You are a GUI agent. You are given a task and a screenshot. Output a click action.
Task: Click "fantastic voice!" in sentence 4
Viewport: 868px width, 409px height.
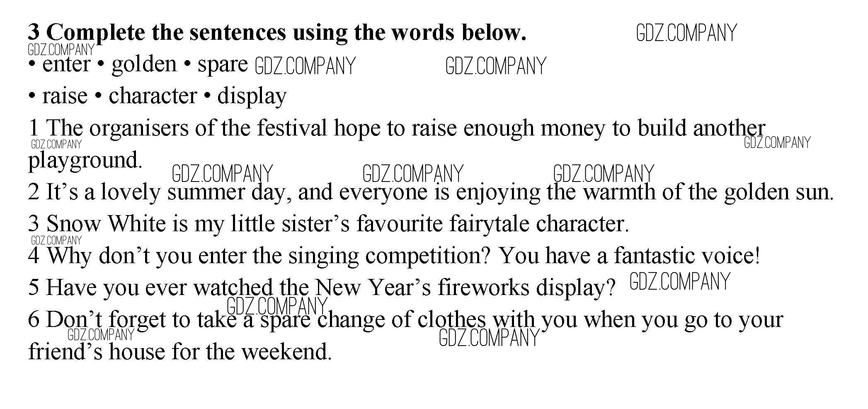687,256
